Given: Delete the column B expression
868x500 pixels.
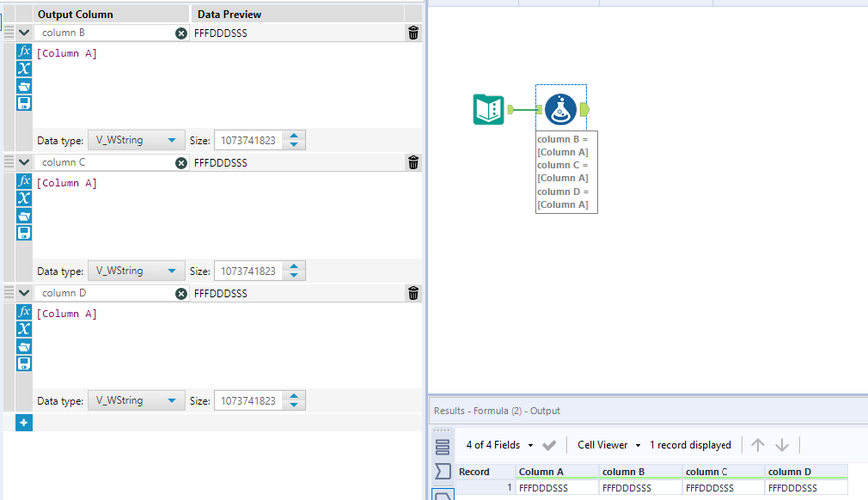Looking at the screenshot, I should point(413,33).
